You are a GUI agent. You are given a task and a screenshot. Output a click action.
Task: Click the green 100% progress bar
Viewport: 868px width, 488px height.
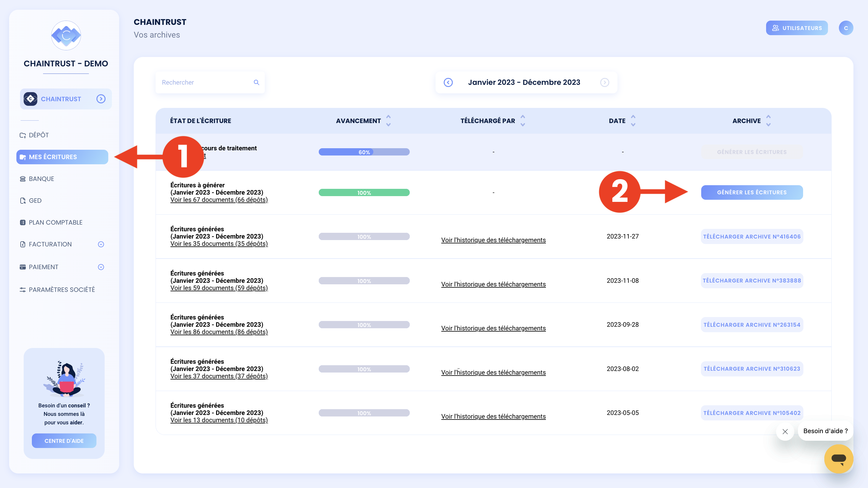[x=364, y=193]
